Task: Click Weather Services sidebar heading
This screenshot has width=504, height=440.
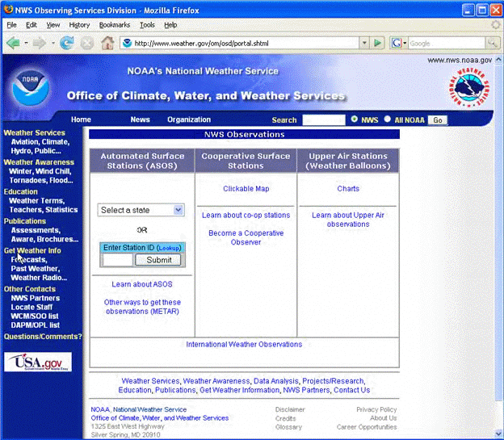Action: click(35, 132)
